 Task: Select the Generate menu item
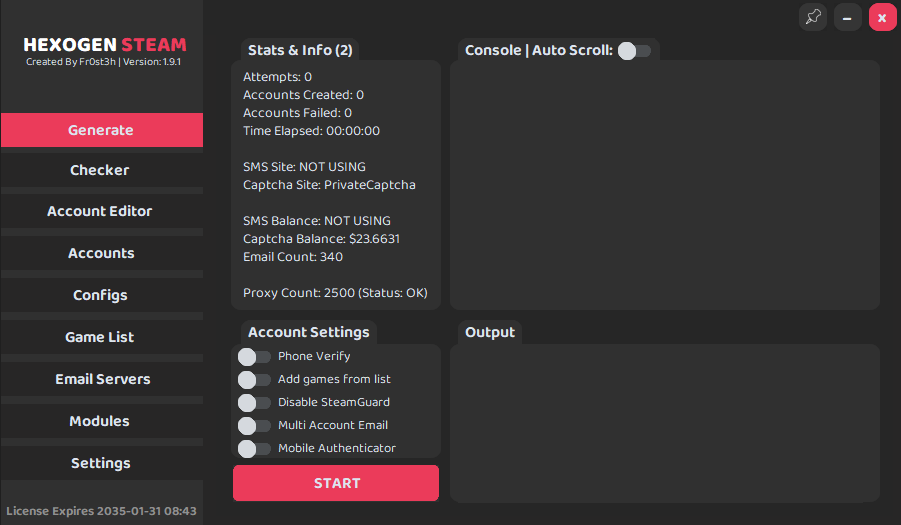tap(101, 130)
